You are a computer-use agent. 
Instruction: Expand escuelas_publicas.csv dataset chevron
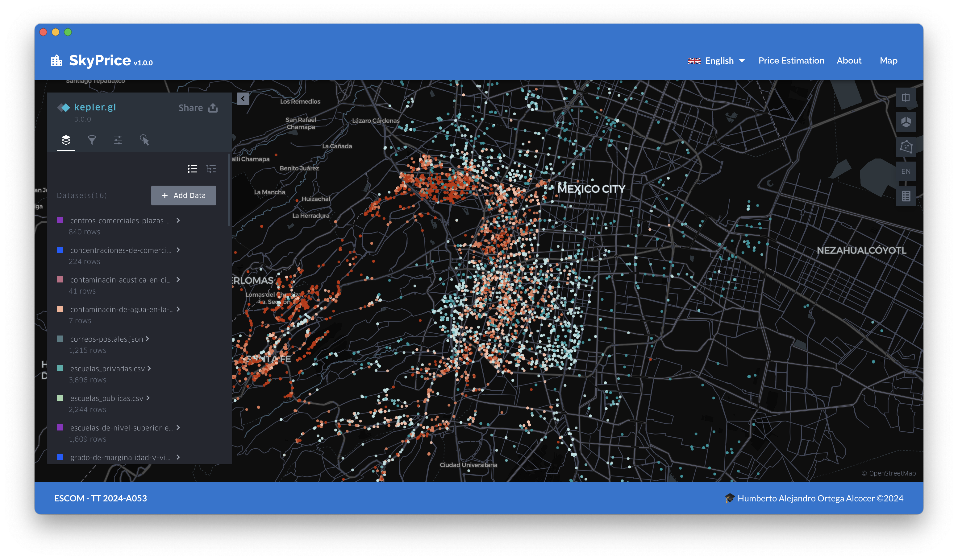click(x=148, y=398)
